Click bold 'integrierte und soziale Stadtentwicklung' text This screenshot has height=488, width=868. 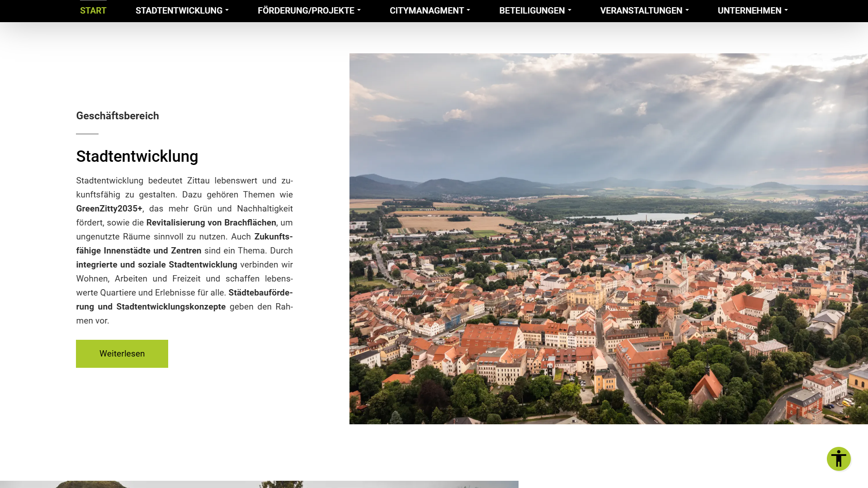click(156, 265)
